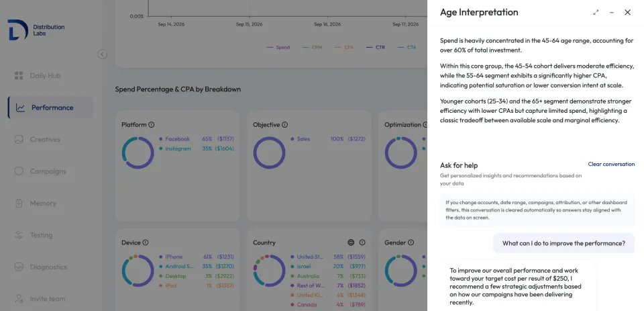
Task: Click the Creatives image icon
Action: click(x=19, y=140)
